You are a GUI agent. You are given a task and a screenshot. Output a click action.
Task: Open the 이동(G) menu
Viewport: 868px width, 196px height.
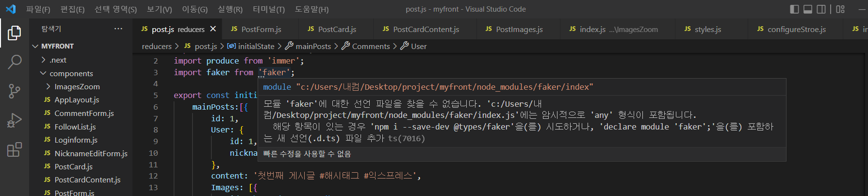[x=195, y=9]
